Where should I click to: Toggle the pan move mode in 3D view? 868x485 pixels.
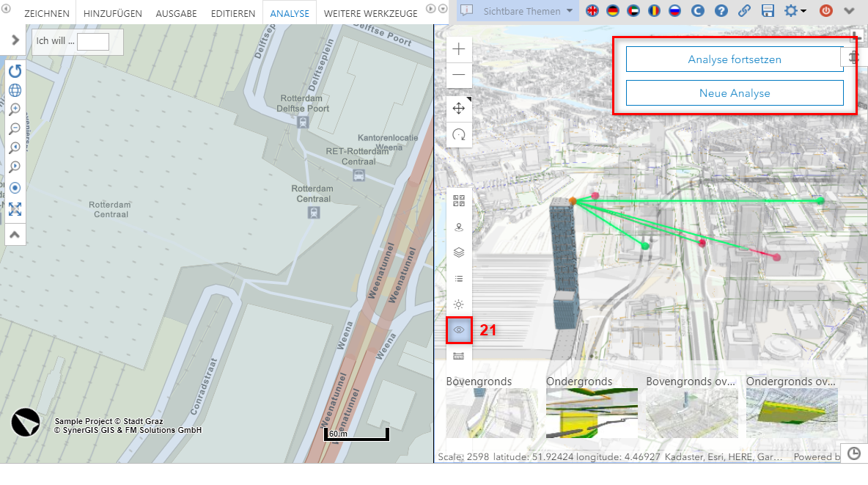tap(459, 109)
